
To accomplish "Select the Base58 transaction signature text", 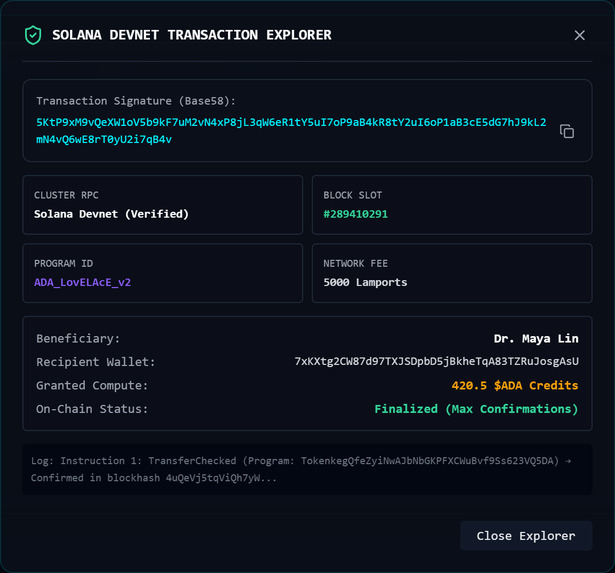I will point(291,131).
